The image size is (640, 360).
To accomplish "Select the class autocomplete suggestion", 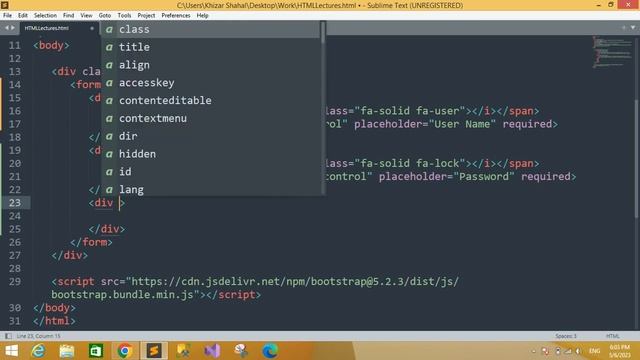I will click(210, 29).
